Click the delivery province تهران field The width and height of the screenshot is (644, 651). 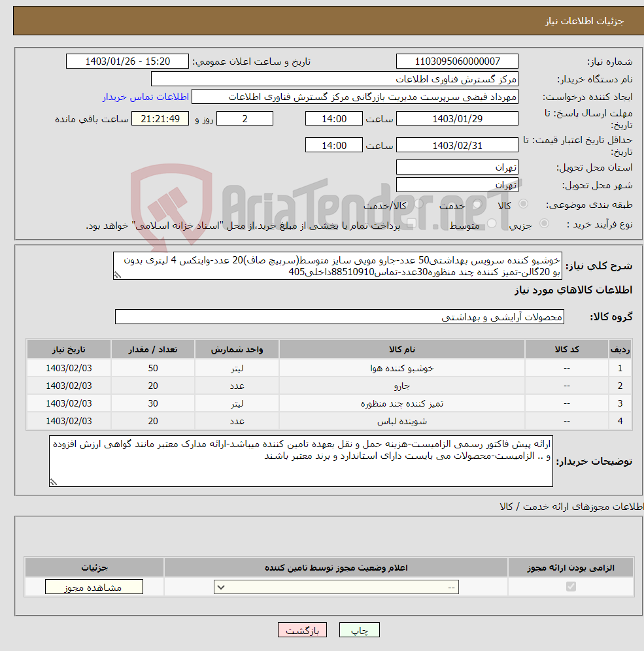457,167
